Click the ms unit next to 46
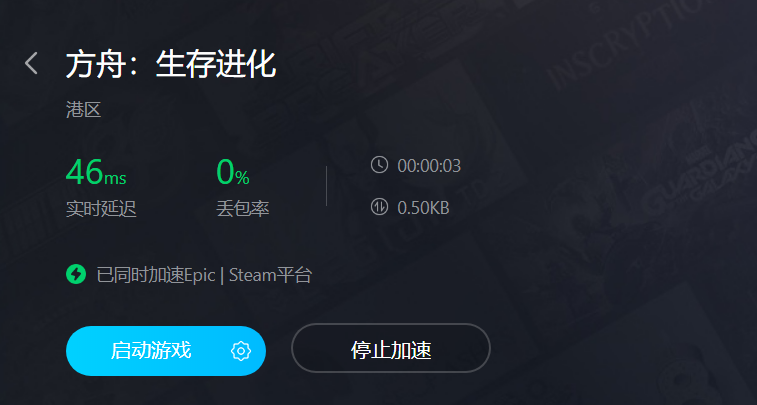The width and height of the screenshot is (757, 405). click(x=115, y=178)
